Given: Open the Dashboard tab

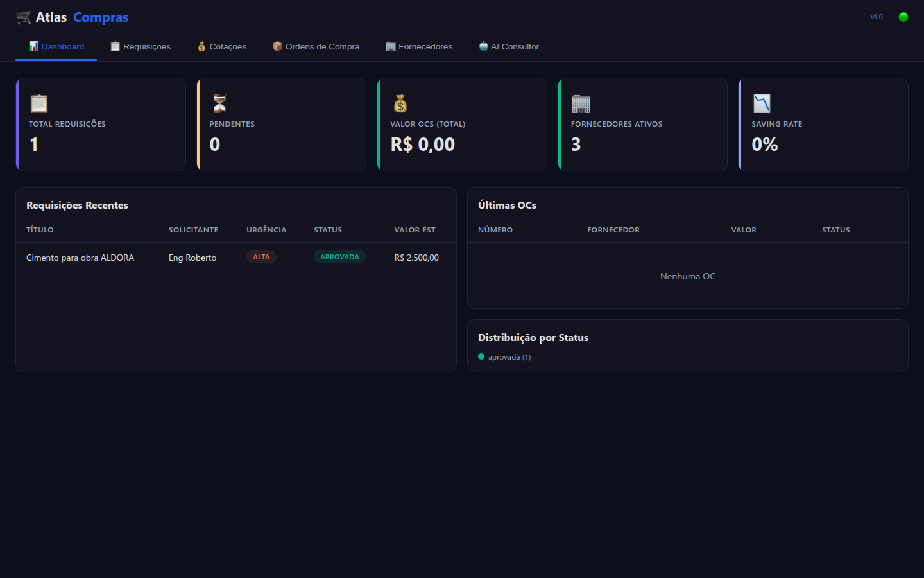Looking at the screenshot, I should 56,47.
